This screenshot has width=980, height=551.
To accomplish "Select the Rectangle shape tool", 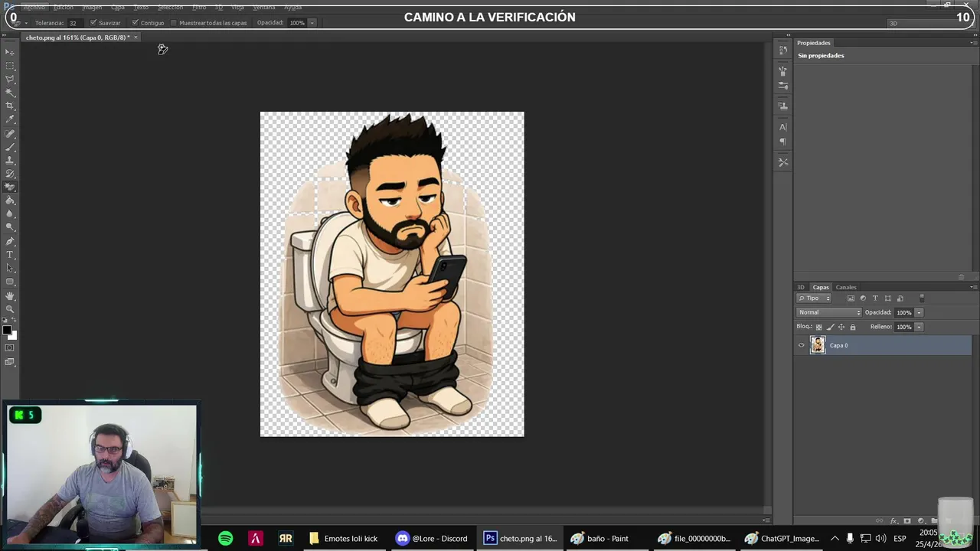I will click(10, 282).
